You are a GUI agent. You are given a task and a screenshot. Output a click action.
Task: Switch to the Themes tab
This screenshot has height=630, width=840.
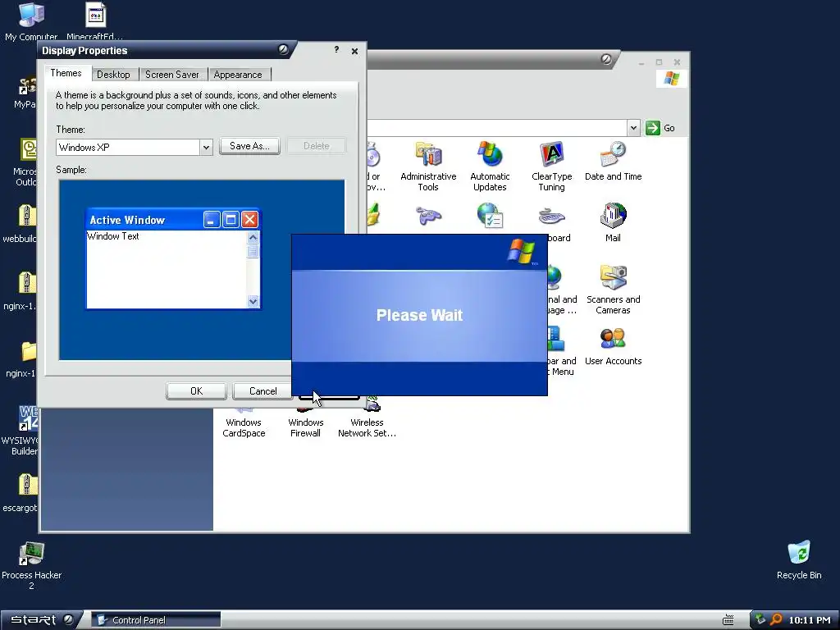66,73
